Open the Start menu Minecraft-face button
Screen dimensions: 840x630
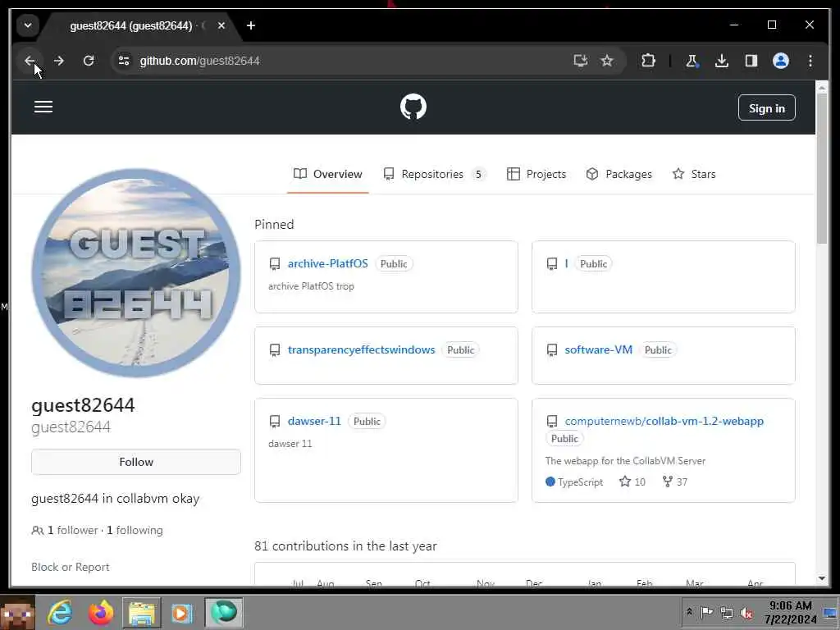click(x=17, y=612)
